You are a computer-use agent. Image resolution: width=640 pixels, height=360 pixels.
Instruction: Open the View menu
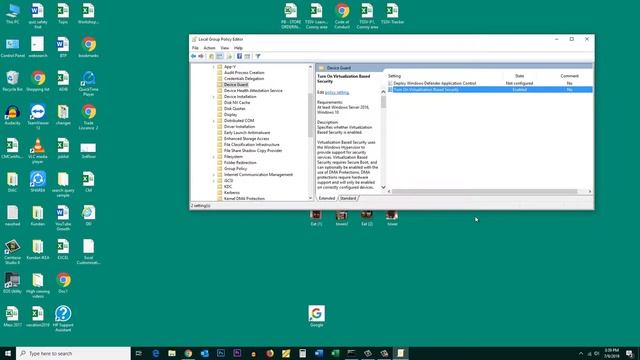point(224,48)
